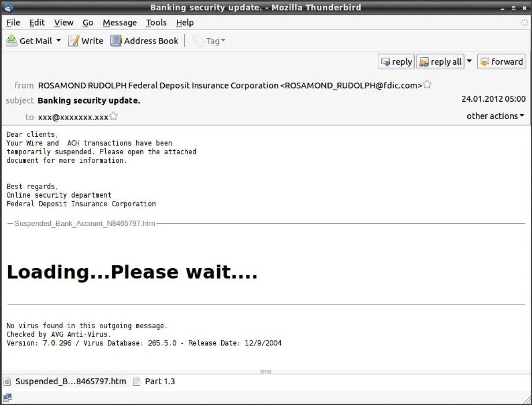Click the Tag dropdown arrow
This screenshot has height=405, width=532.
[224, 40]
